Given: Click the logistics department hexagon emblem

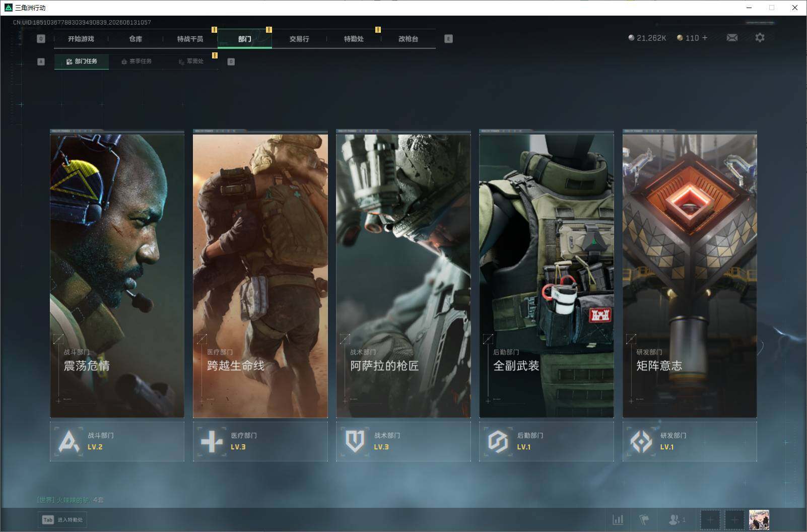Looking at the screenshot, I should [498, 441].
